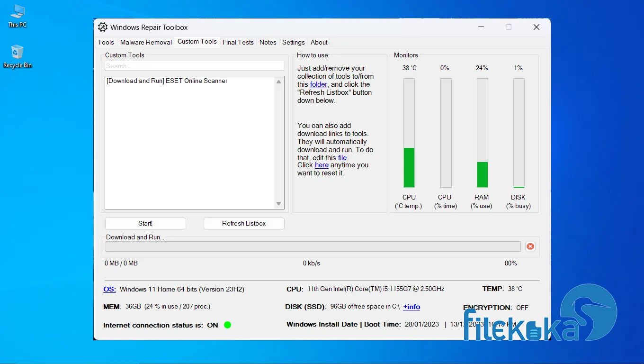This screenshot has height=364, width=644.
Task: Click Windows 11 Home 64 bits text
Action: tap(182, 289)
